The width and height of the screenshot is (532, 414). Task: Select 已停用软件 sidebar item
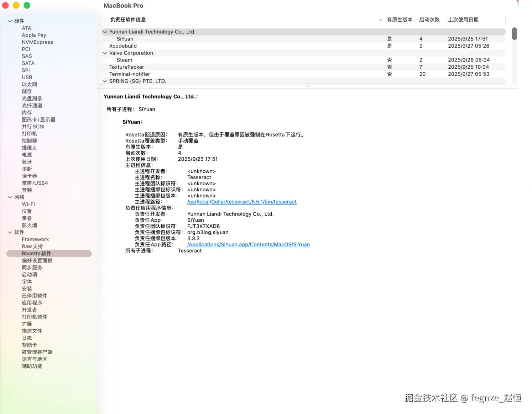(35, 296)
